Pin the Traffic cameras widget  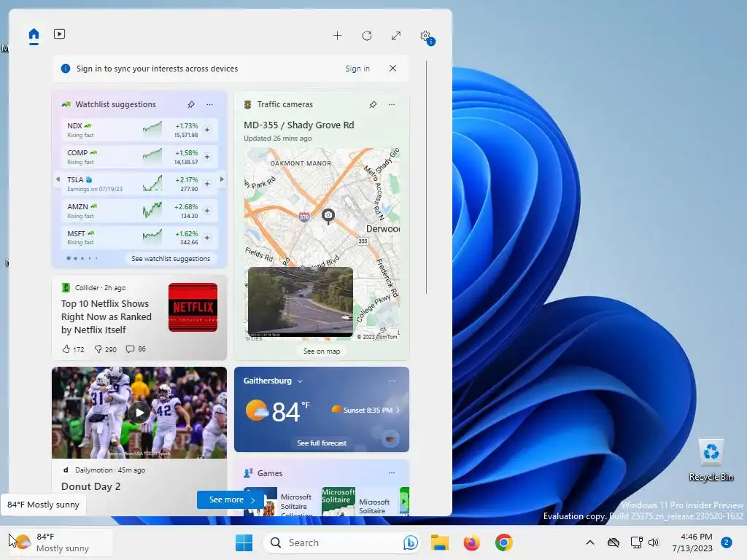tap(373, 104)
